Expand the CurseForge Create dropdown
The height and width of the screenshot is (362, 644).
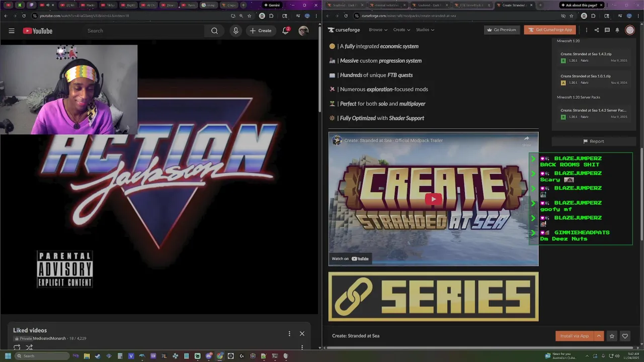tap(401, 30)
